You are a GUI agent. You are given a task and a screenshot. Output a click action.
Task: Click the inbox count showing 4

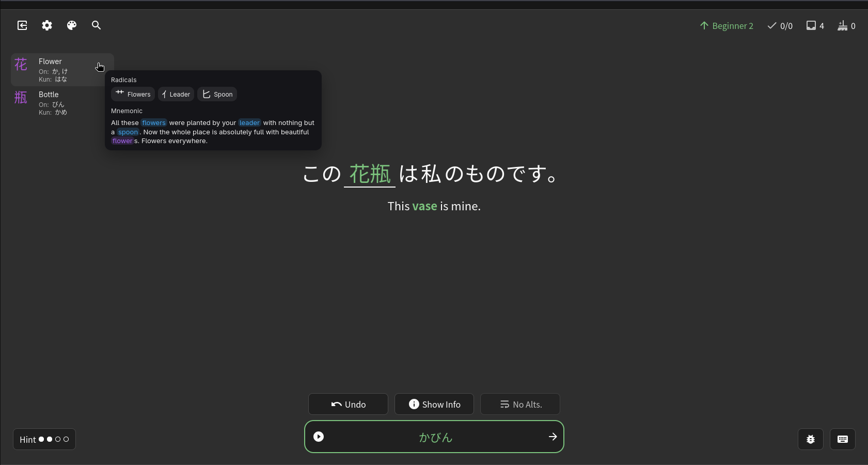click(815, 26)
